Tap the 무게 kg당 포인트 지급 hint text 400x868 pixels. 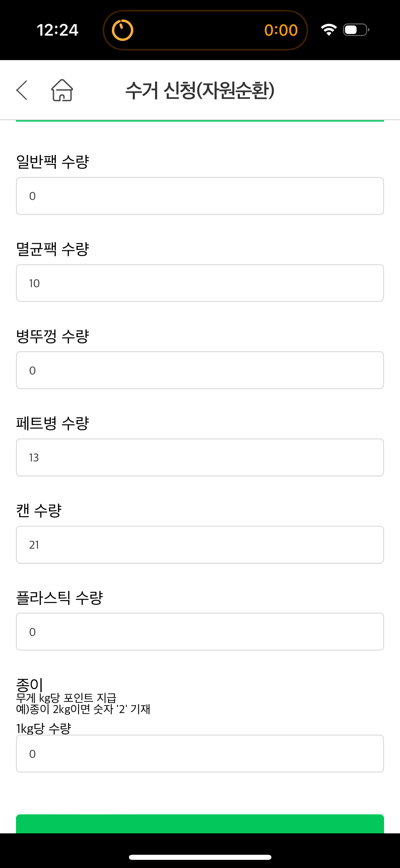pos(66,698)
